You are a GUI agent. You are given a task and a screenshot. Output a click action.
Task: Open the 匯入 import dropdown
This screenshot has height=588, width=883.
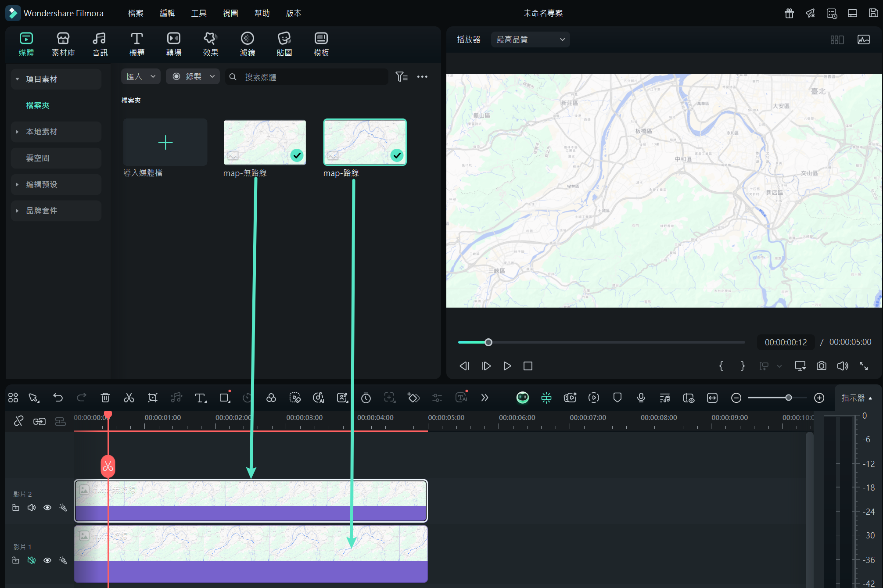point(141,76)
